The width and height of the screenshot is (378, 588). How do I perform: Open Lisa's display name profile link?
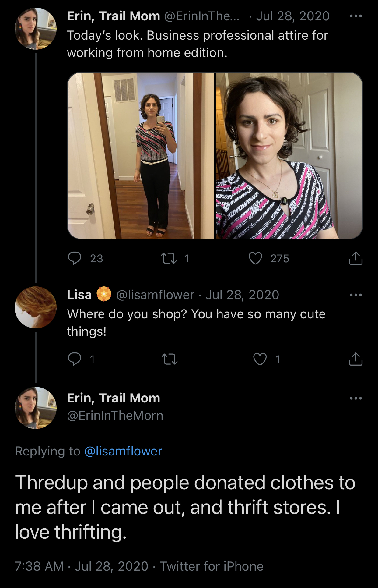(79, 295)
